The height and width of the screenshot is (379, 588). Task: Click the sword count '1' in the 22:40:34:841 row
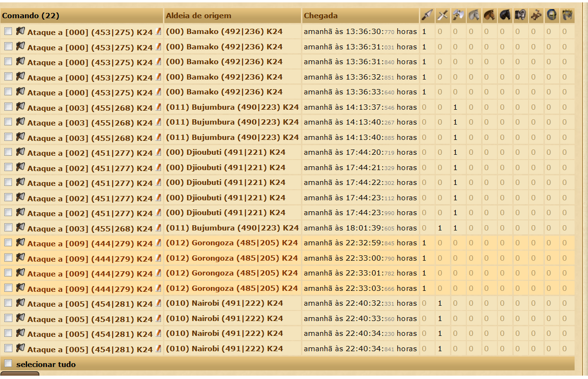tap(440, 349)
